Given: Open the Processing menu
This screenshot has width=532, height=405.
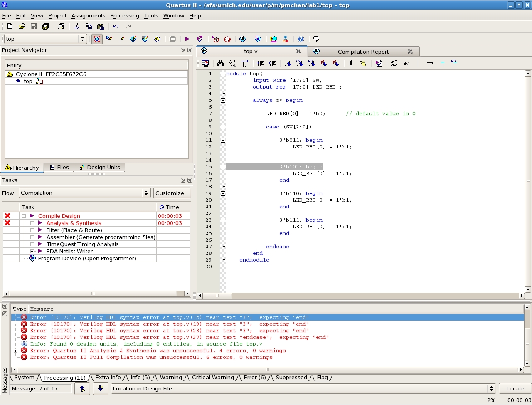Looking at the screenshot, I should (125, 15).
